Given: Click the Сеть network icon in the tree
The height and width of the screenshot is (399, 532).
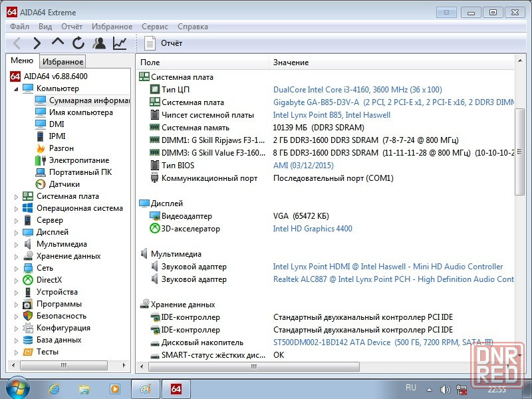Looking at the screenshot, I should point(28,268).
